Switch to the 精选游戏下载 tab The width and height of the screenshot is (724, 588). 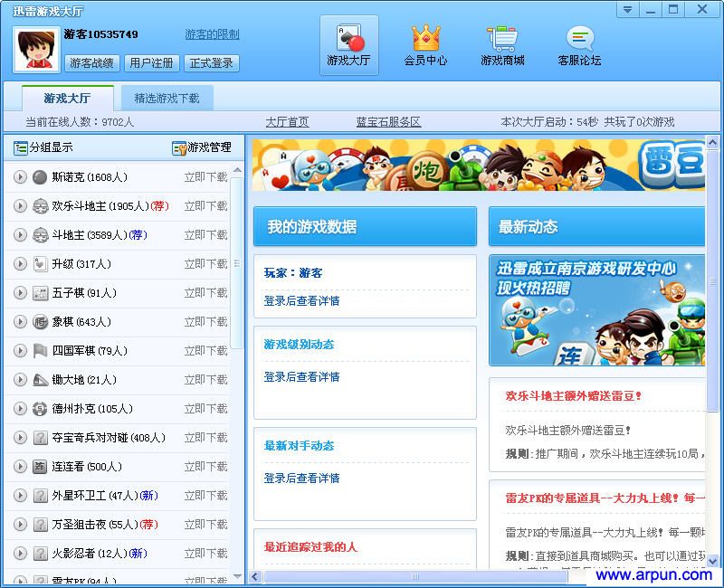tap(167, 99)
